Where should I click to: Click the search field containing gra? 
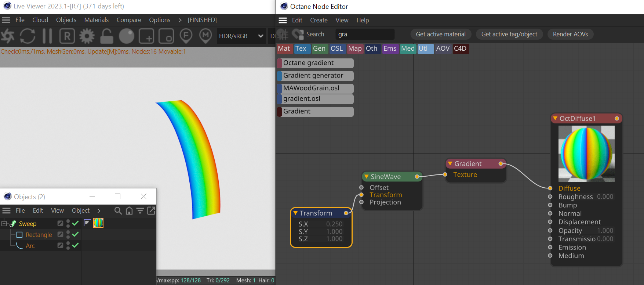click(x=365, y=34)
